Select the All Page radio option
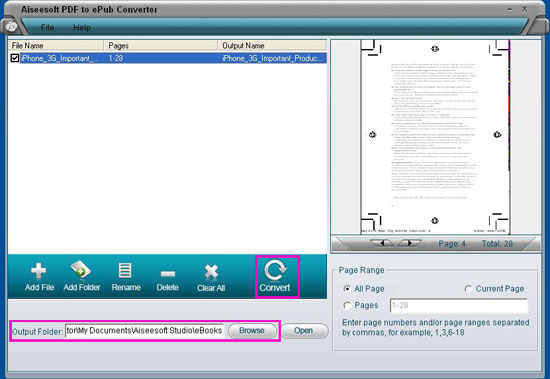Screen dimensions: 550x379 (x=347, y=288)
